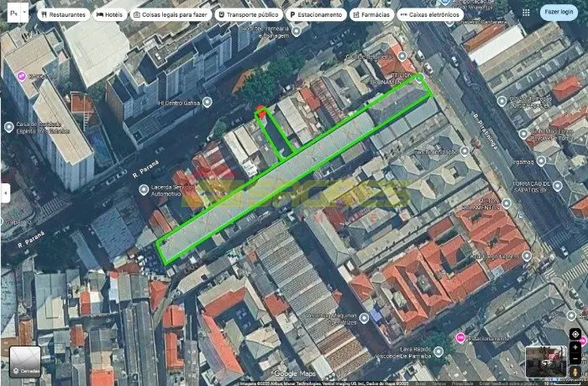Select the Estacionamento chip

(316, 15)
